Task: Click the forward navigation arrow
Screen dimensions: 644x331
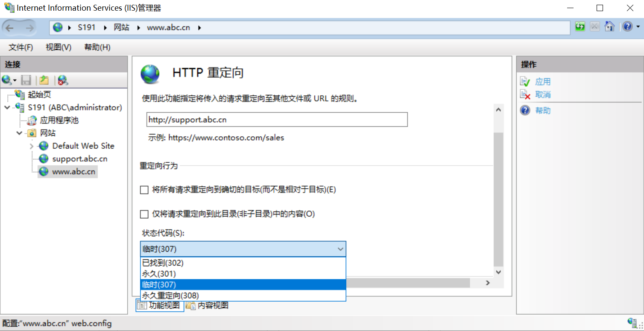Action: click(x=29, y=28)
